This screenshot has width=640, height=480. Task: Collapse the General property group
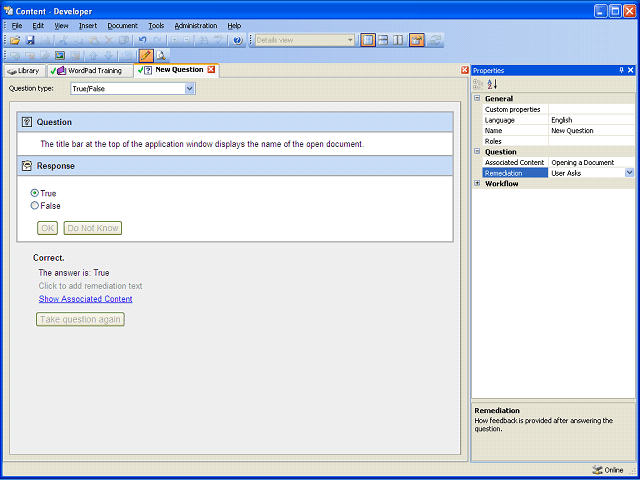[477, 98]
